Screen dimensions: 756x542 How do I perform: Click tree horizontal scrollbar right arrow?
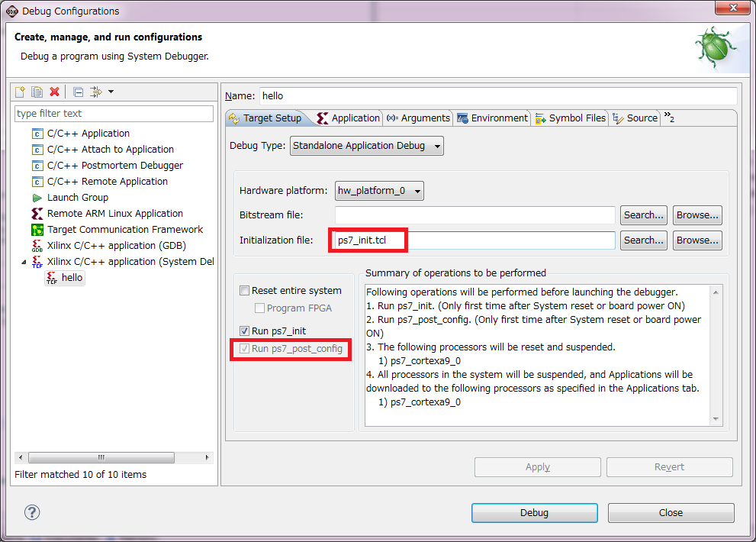[x=207, y=457]
